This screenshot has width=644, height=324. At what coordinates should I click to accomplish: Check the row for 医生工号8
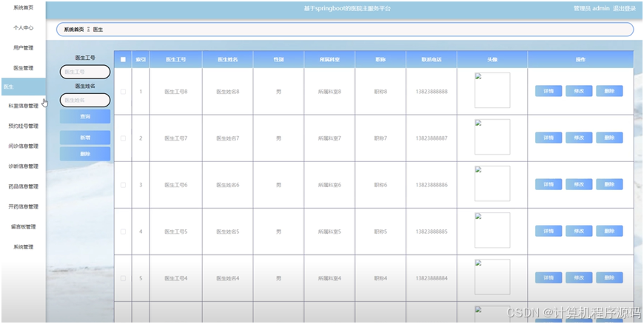(123, 92)
